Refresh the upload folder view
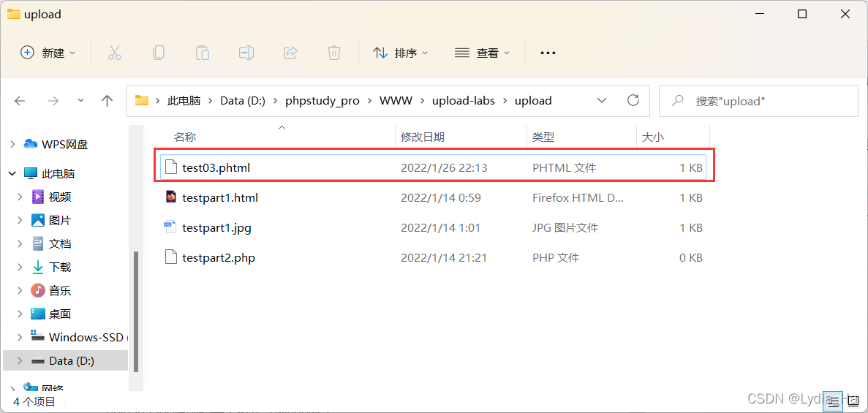The image size is (868, 413). click(x=633, y=100)
